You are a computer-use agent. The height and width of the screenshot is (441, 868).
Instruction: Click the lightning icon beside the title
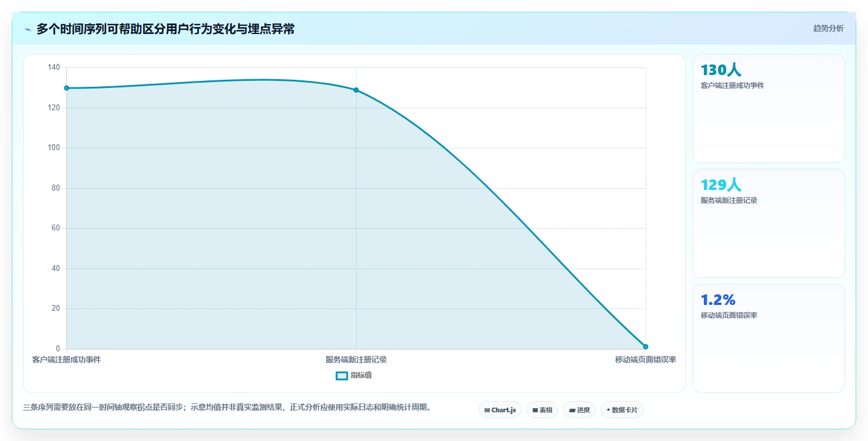click(28, 29)
